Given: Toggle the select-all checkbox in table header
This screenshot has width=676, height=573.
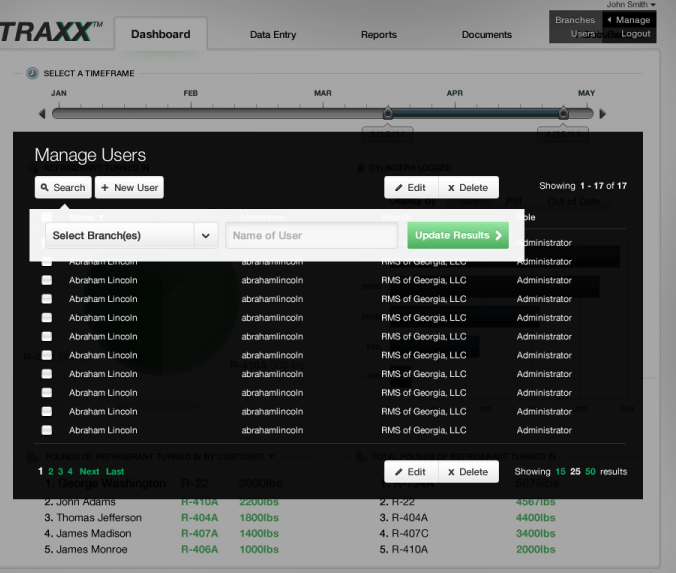Looking at the screenshot, I should click(x=46, y=216).
